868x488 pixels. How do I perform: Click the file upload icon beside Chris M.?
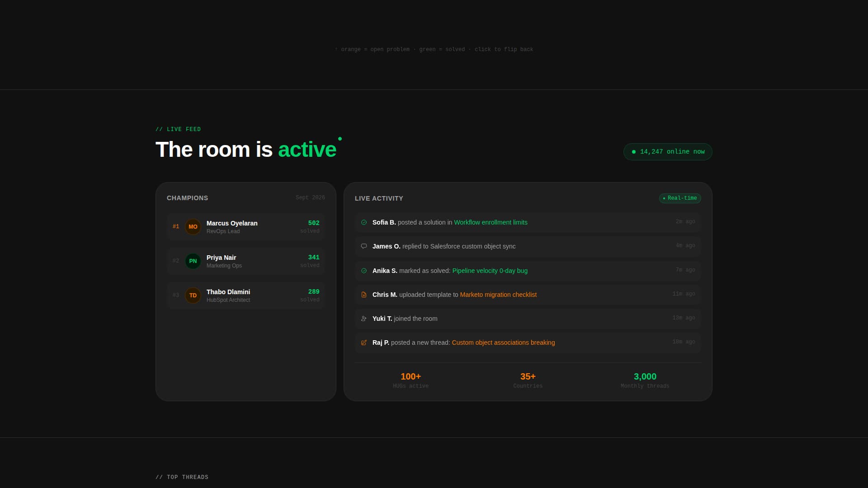pyautogui.click(x=363, y=295)
